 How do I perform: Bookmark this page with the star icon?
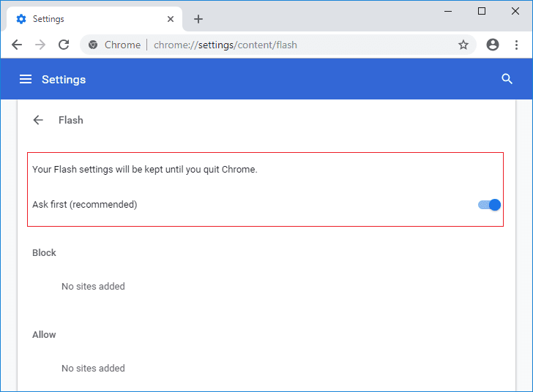pos(463,45)
